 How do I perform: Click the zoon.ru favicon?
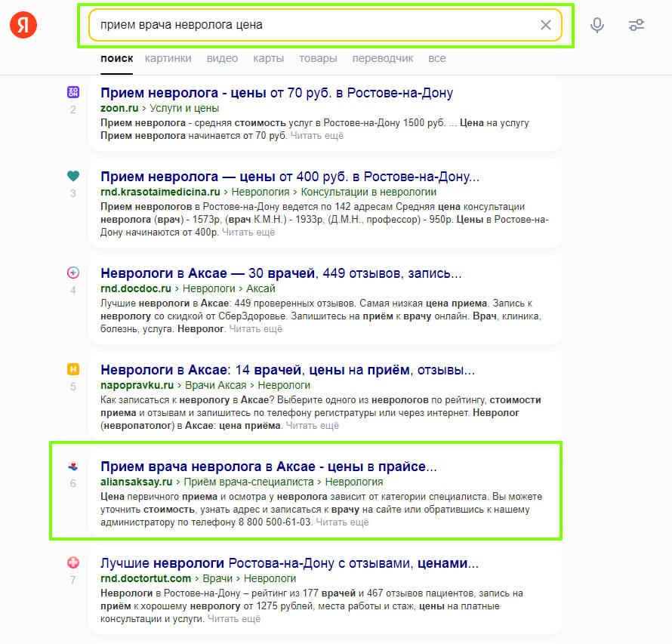click(73, 92)
